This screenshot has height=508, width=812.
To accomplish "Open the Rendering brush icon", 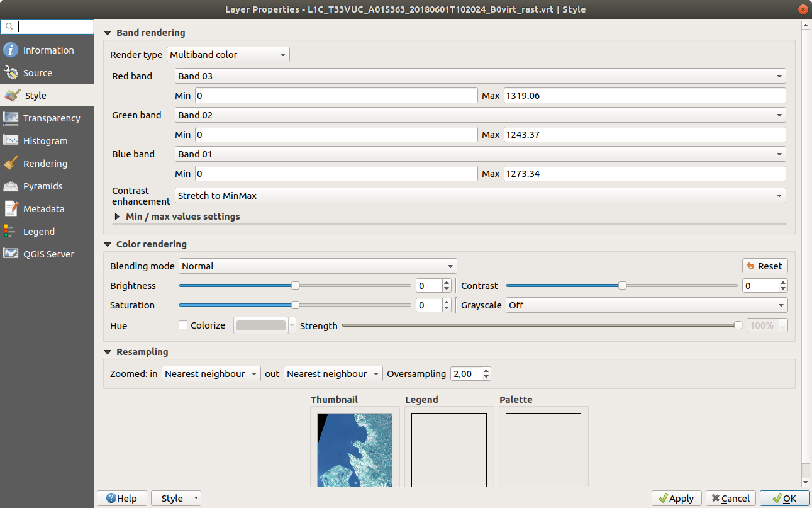I will click(11, 164).
